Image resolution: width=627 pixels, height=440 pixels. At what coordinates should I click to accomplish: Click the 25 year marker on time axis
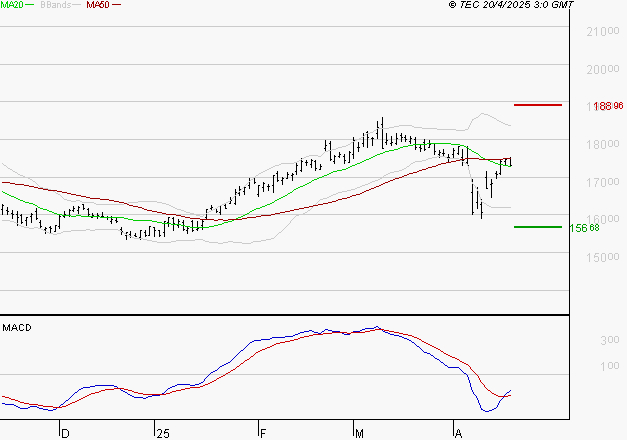click(163, 434)
